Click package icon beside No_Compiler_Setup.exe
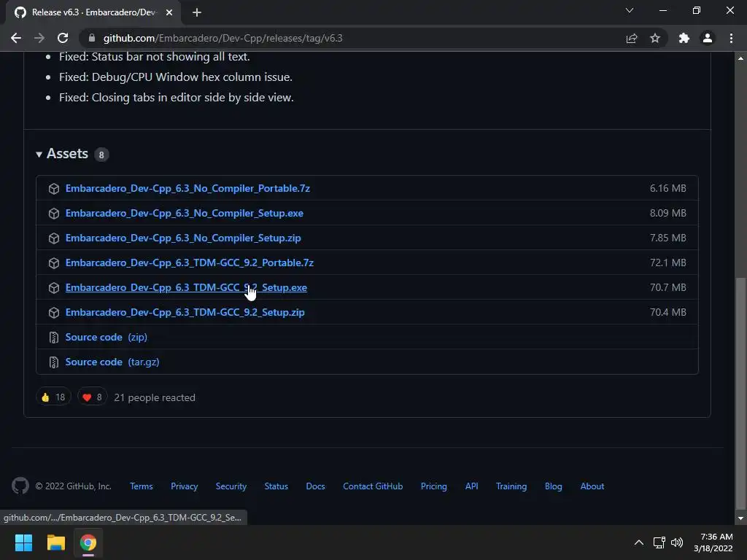Image resolution: width=747 pixels, height=560 pixels. [x=54, y=214]
